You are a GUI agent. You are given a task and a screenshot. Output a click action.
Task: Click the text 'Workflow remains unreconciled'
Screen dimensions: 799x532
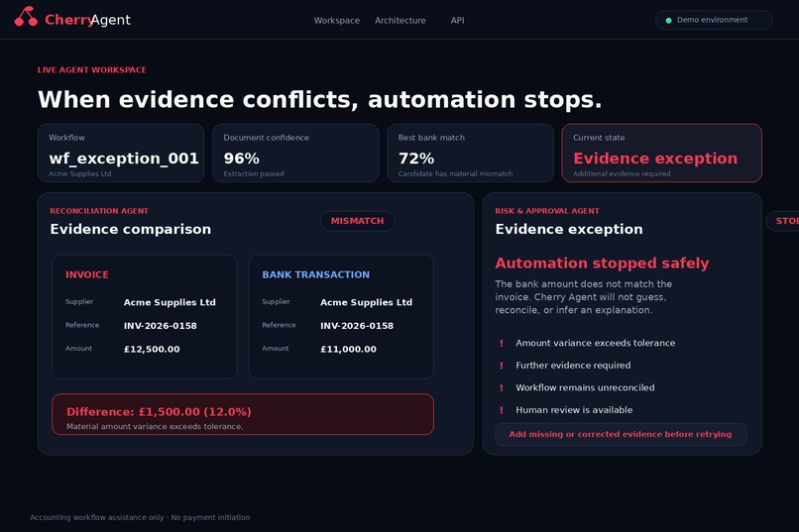[585, 388]
